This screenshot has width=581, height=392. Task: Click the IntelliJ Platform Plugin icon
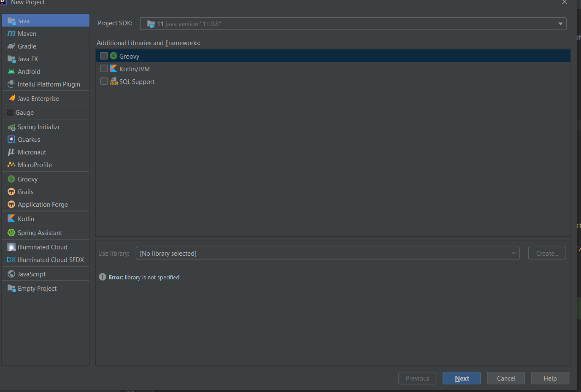tap(11, 84)
